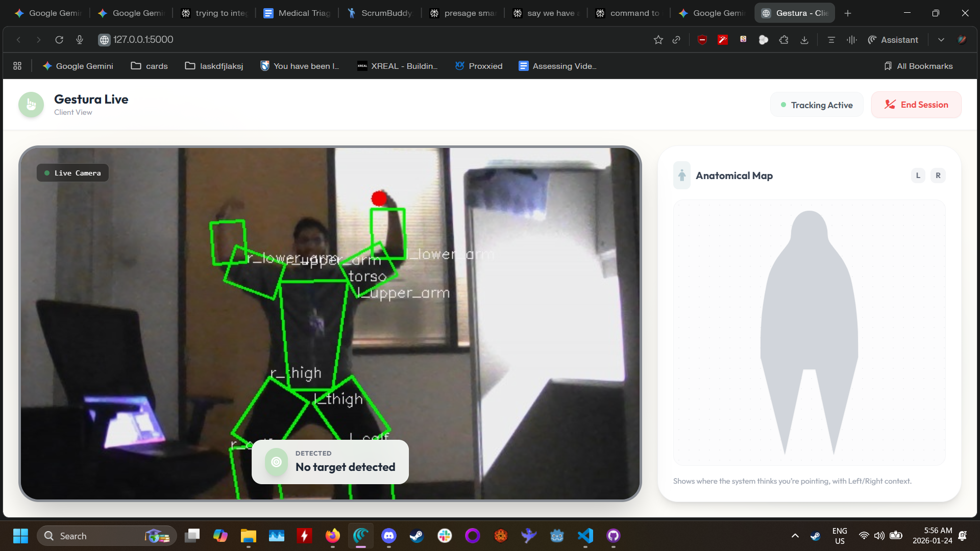The image size is (980, 551).
Task: Click the Gestura hand logo icon
Action: pyautogui.click(x=31, y=105)
